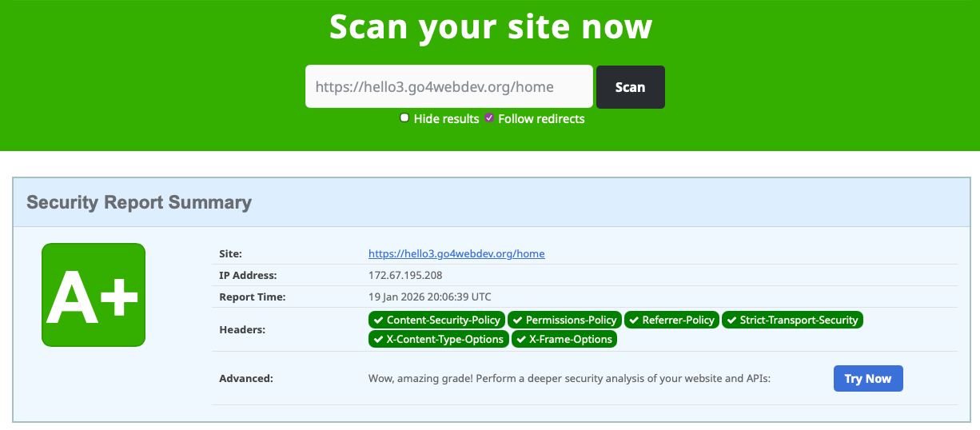The height and width of the screenshot is (430, 980).
Task: Click the Try Now button
Action: (x=868, y=378)
